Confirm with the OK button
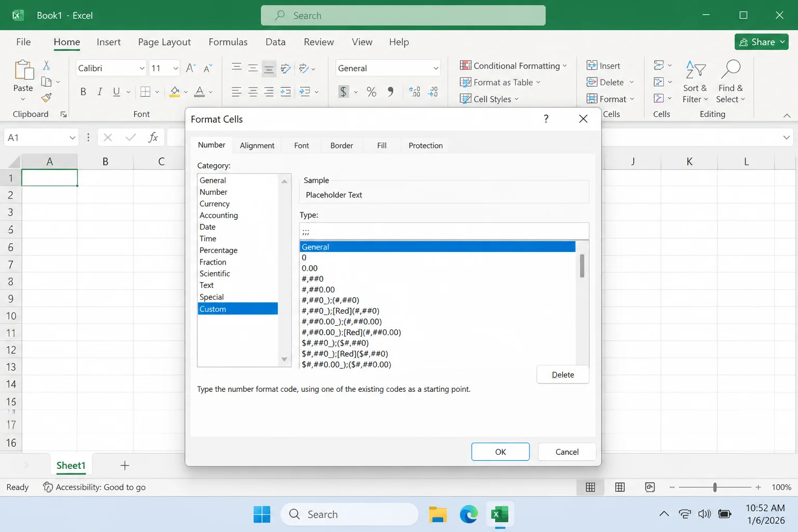This screenshot has height=532, width=798. point(500,452)
